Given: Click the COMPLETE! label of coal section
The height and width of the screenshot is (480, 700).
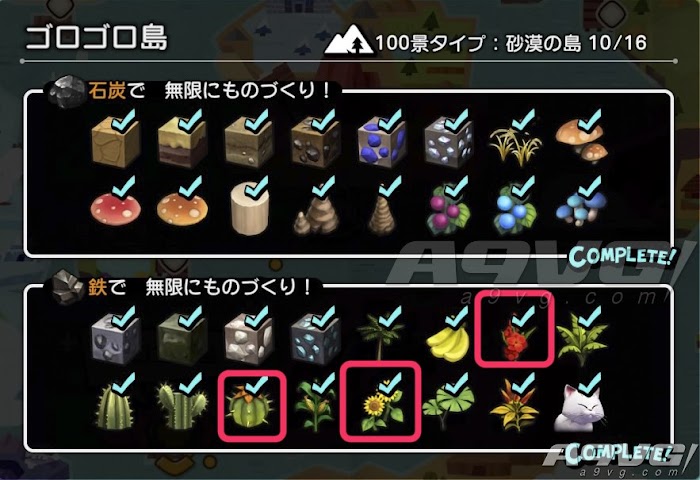Looking at the screenshot, I should 623,257.
